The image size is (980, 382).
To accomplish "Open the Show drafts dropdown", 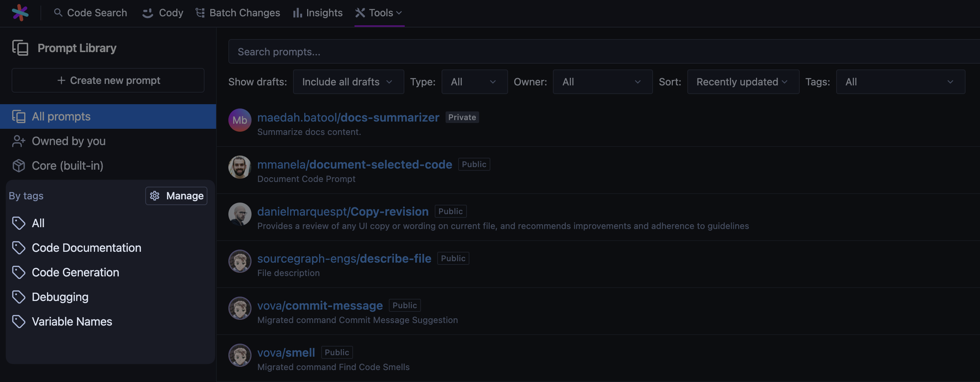I will pyautogui.click(x=348, y=82).
